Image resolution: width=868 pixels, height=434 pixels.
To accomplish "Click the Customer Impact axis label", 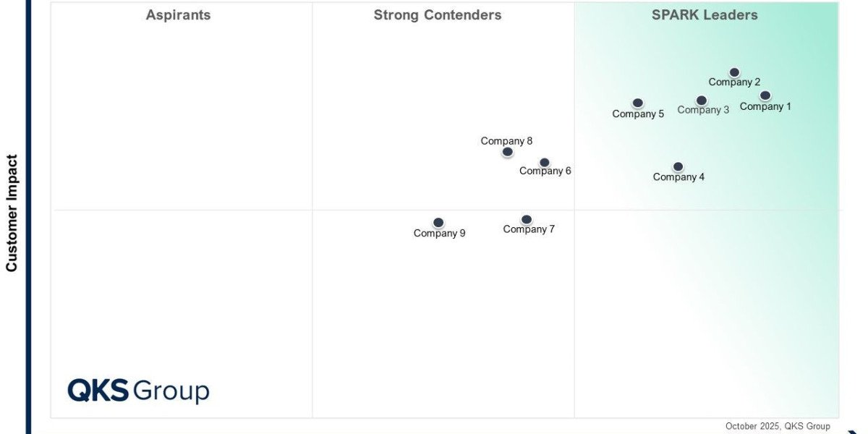I will point(12,213).
